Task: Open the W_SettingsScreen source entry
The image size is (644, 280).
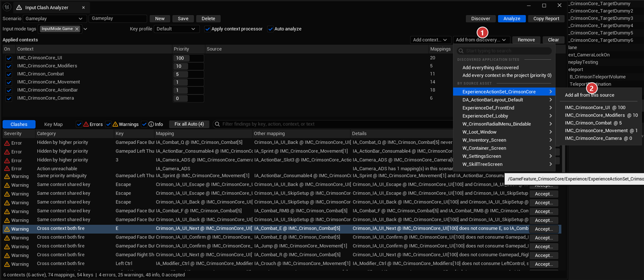Action: click(x=504, y=156)
